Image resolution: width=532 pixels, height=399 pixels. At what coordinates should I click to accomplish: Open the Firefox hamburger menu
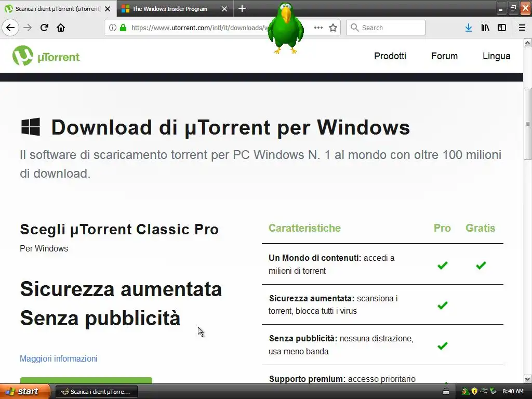(522, 28)
